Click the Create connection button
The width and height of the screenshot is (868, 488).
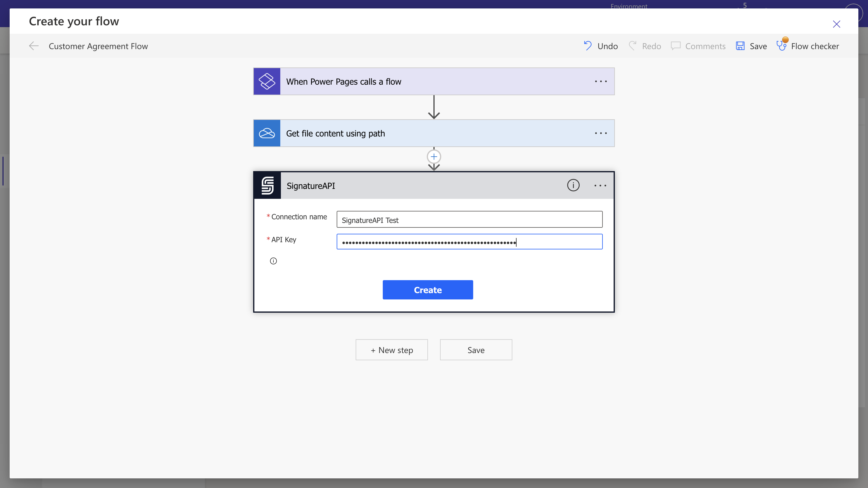point(428,289)
